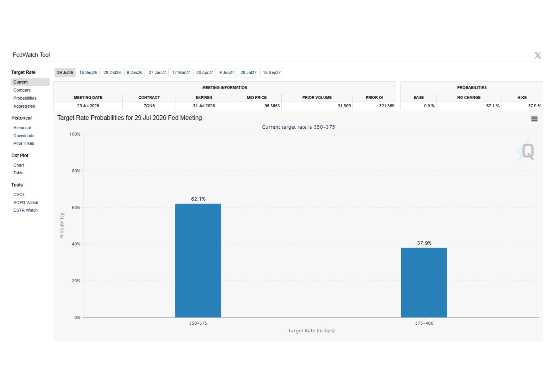Open the 28 Oct26 meeting tab

click(x=112, y=73)
